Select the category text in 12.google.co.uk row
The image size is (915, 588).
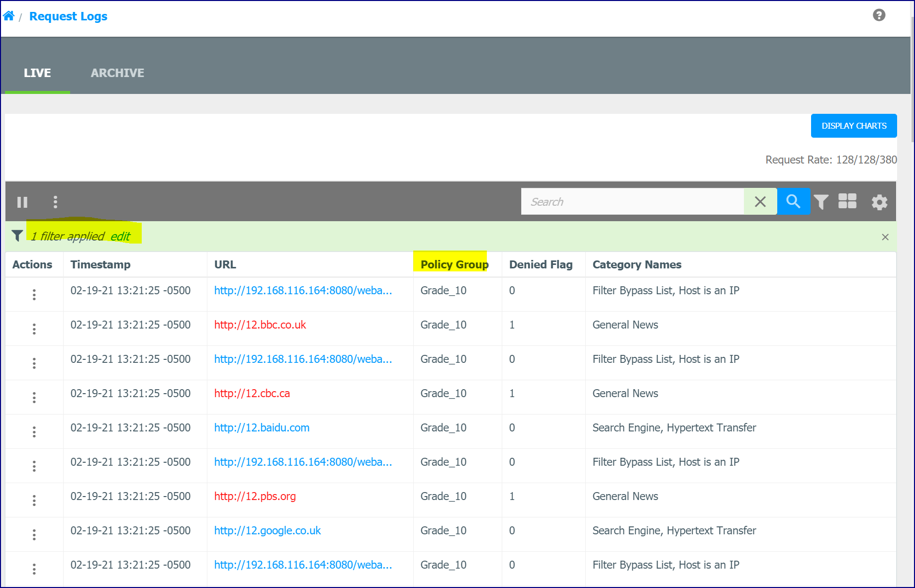click(x=674, y=531)
